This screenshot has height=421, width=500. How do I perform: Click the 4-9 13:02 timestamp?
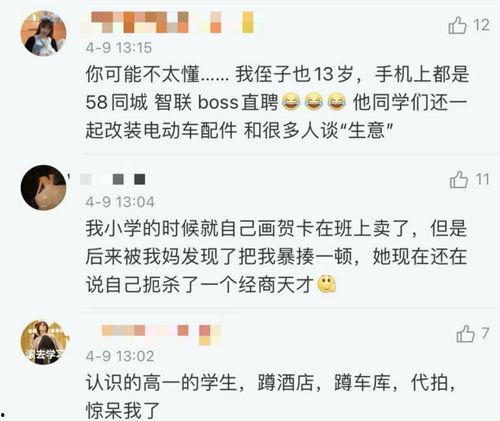[120, 356]
